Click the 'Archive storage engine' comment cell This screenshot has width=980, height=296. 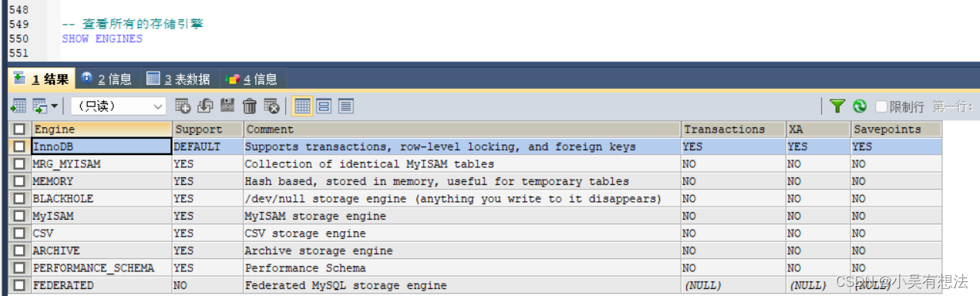(463, 251)
